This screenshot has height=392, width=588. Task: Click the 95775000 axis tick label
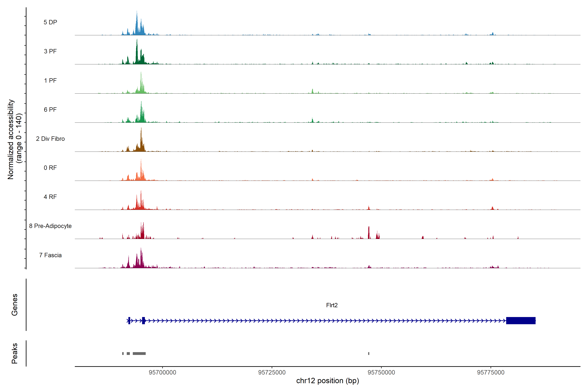(x=491, y=372)
